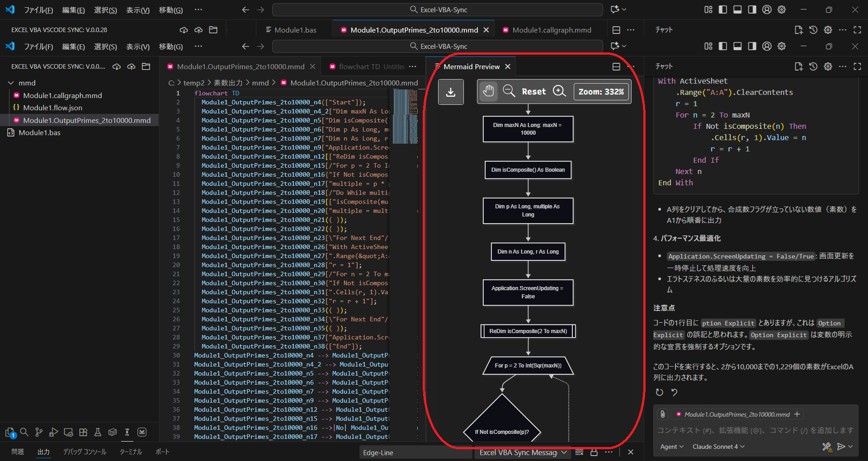This screenshot has width=868, height=461.
Task: Click the Zoom: 332% indicator
Action: tap(601, 91)
